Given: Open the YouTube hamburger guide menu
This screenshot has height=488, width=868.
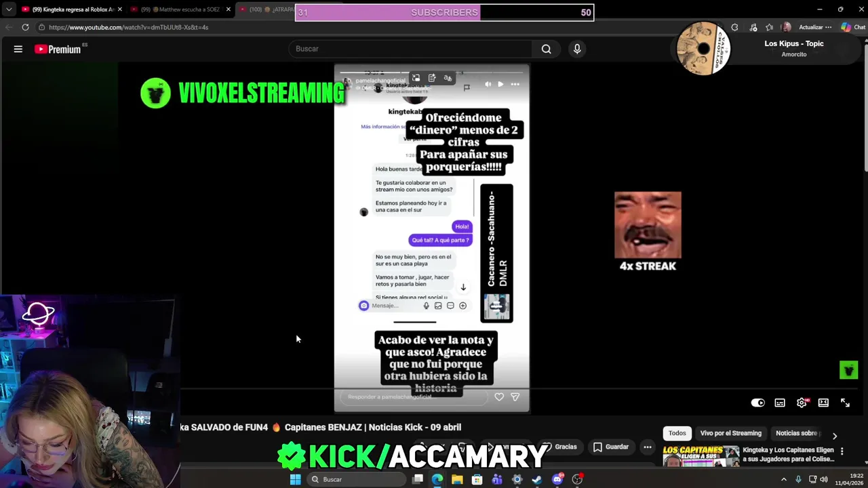Looking at the screenshot, I should pyautogui.click(x=18, y=49).
